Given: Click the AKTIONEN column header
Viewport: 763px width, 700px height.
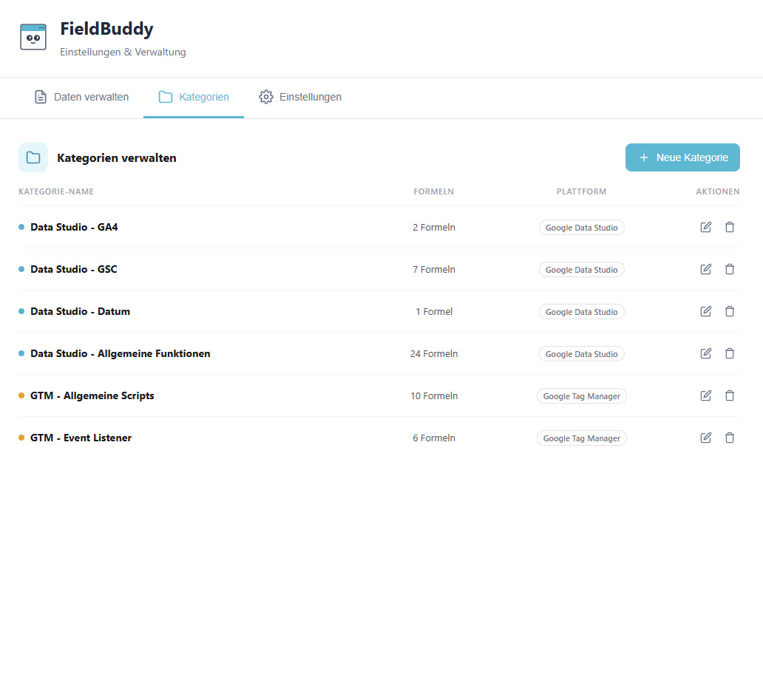Looking at the screenshot, I should (x=718, y=191).
